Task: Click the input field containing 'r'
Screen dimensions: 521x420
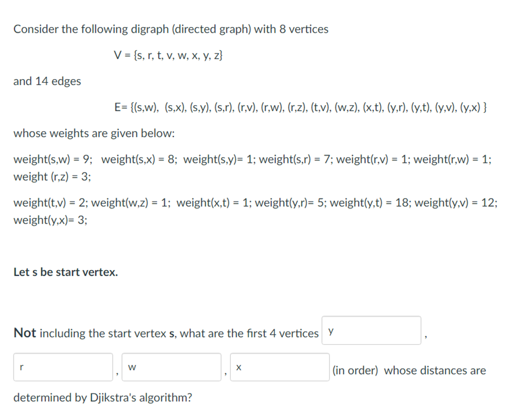Action: [63, 366]
